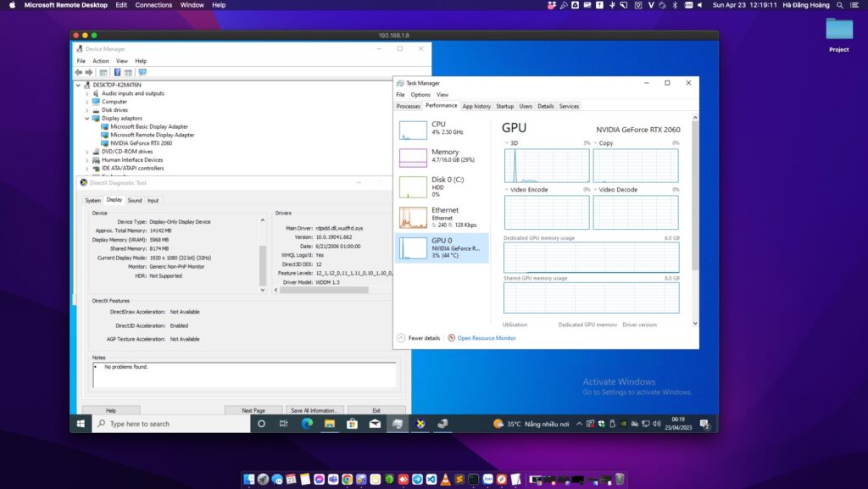
Task: Click DirectX Diagnostic Tool taskbar icon
Action: [420, 424]
